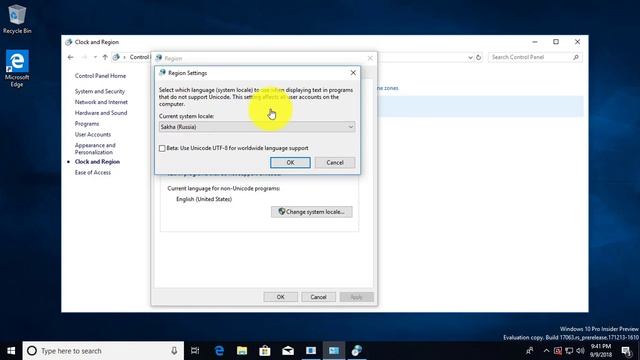This screenshot has height=360, width=640.
Task: Click the search magnifier in Control Panel
Action: [576, 57]
